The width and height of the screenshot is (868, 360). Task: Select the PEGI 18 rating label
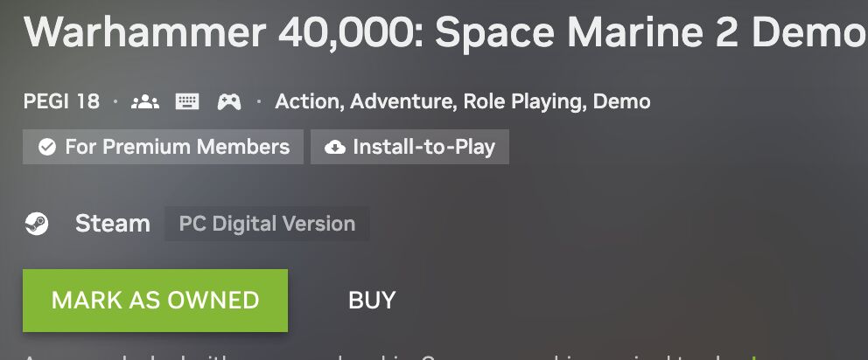(61, 101)
